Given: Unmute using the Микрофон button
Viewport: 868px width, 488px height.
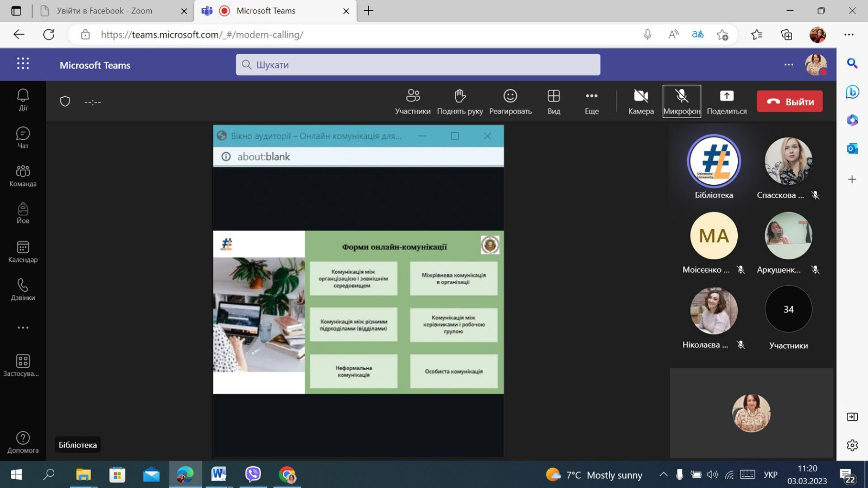Looking at the screenshot, I should pyautogui.click(x=681, y=101).
